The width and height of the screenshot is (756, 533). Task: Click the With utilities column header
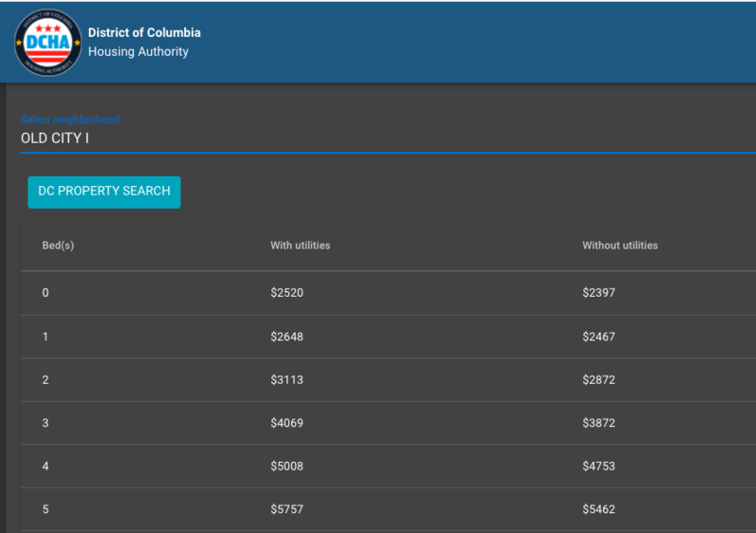[x=301, y=246]
